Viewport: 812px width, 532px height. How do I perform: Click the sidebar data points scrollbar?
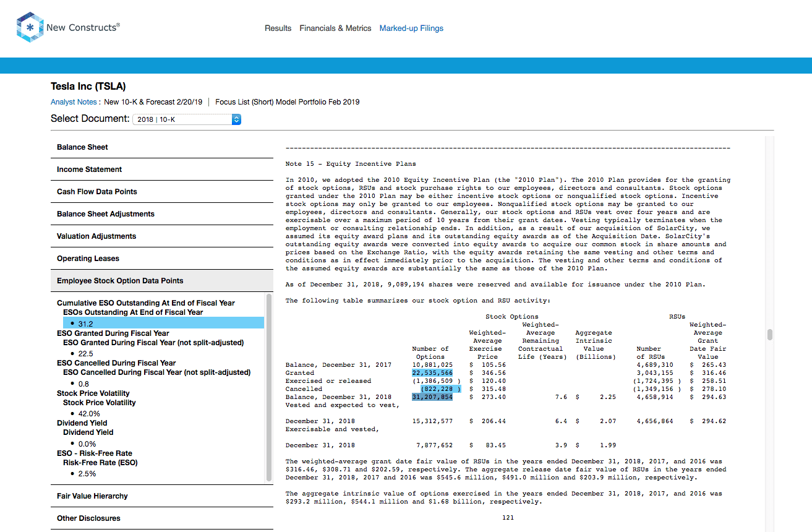pos(269,387)
